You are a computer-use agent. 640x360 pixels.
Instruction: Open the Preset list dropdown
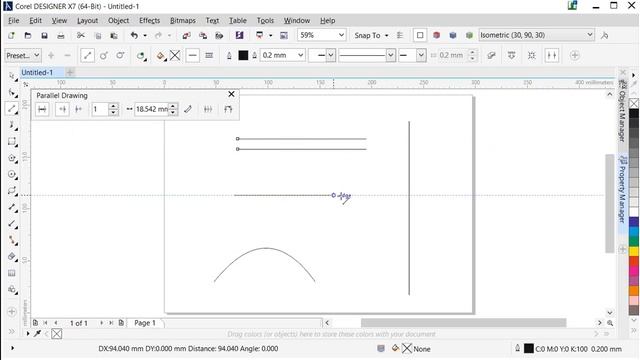tap(36, 56)
